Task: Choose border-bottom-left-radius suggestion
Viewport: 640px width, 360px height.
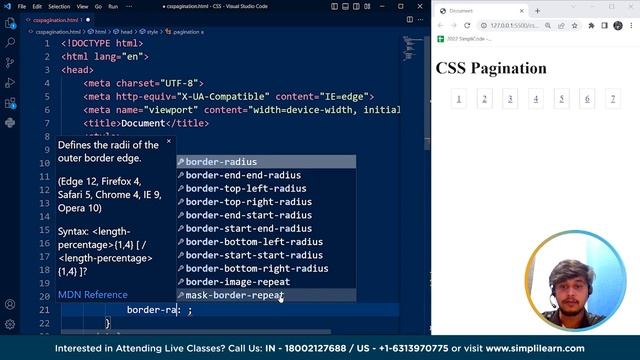Action: pyautogui.click(x=266, y=242)
